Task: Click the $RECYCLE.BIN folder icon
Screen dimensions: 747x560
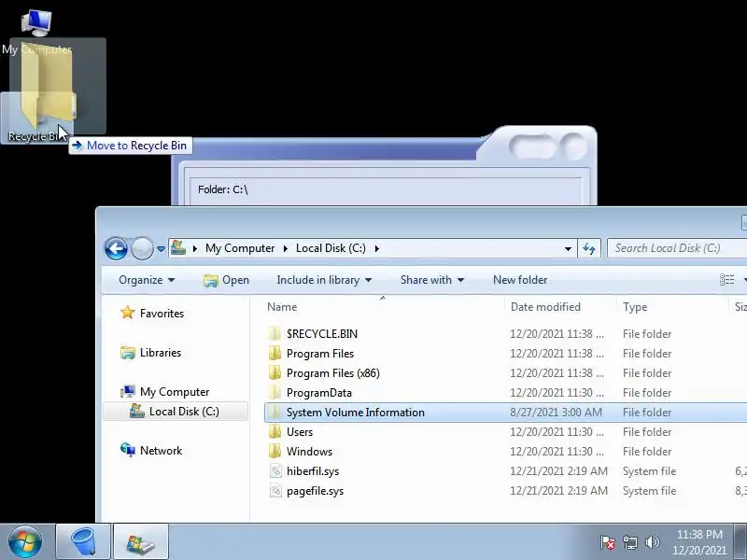Action: tap(275, 334)
